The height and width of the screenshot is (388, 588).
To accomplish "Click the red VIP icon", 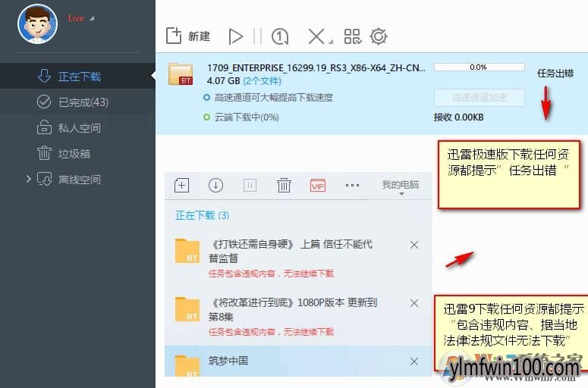I will [318, 186].
